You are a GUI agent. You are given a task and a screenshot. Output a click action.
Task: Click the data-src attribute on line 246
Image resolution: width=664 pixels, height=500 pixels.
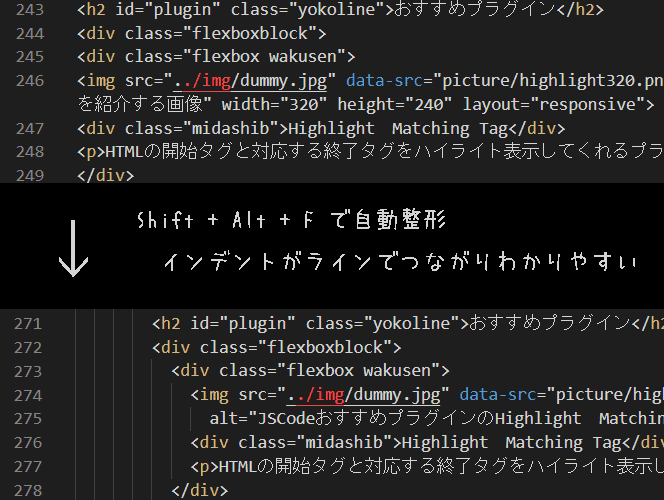384,80
